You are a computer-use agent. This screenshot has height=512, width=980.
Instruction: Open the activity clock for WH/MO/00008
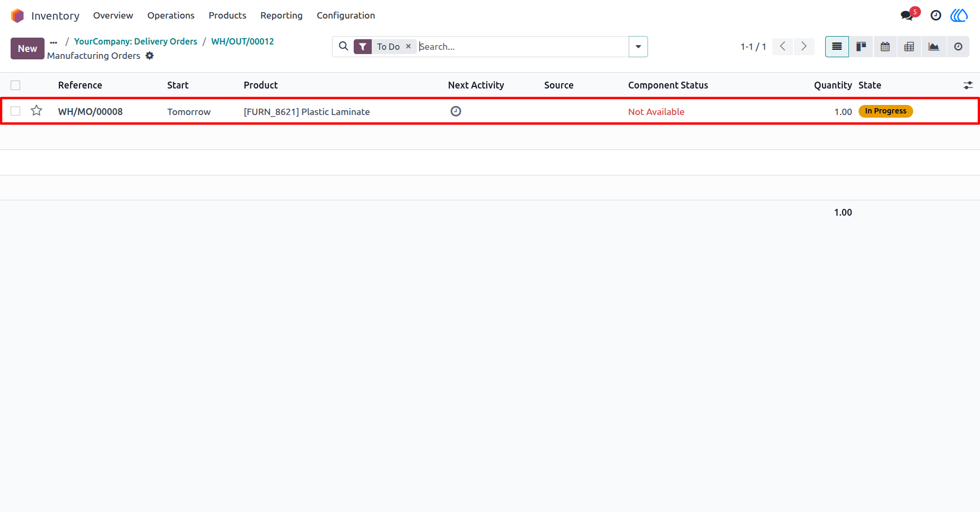pyautogui.click(x=456, y=111)
